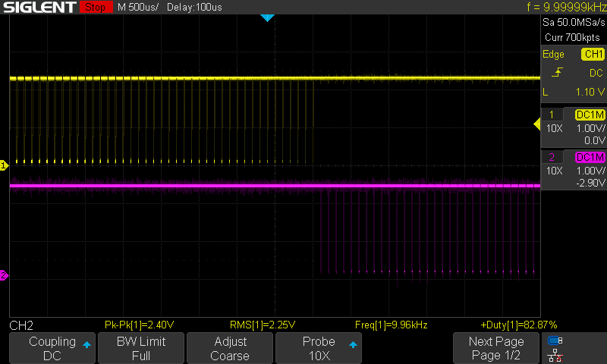Select the Pk-Pk[1]=2.40V measurement
This screenshot has height=364, width=607.
(x=140, y=325)
